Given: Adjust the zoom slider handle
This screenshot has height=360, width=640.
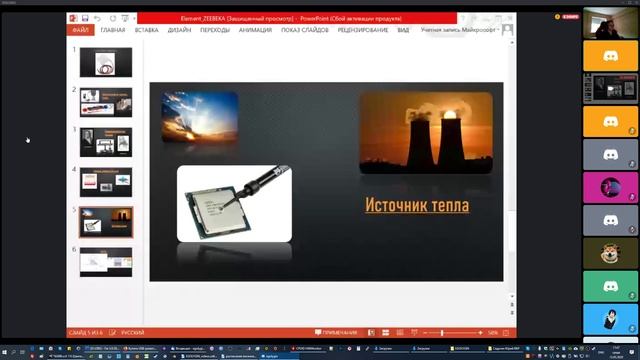Looking at the screenshot, I should (442, 333).
